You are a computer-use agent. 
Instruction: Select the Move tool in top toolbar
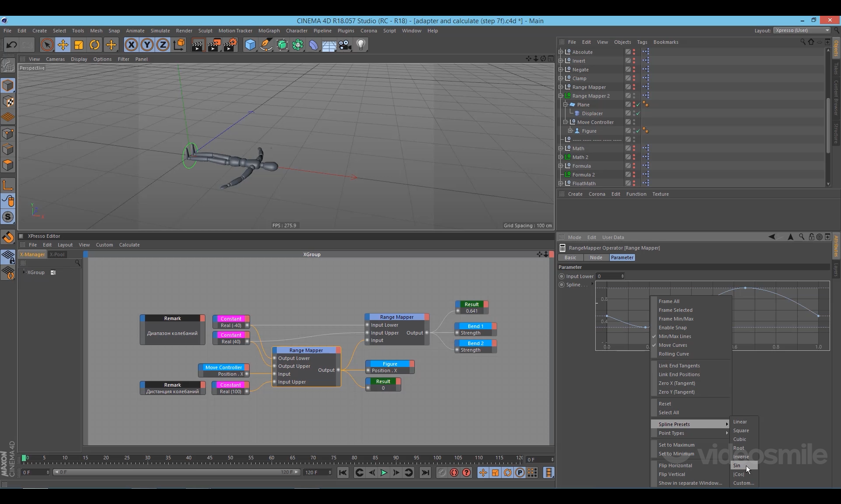(63, 45)
